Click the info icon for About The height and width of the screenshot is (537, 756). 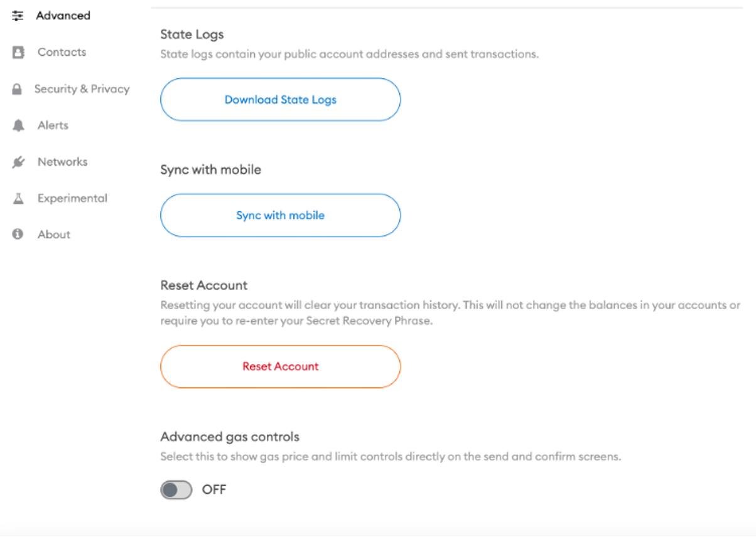pyautogui.click(x=18, y=235)
